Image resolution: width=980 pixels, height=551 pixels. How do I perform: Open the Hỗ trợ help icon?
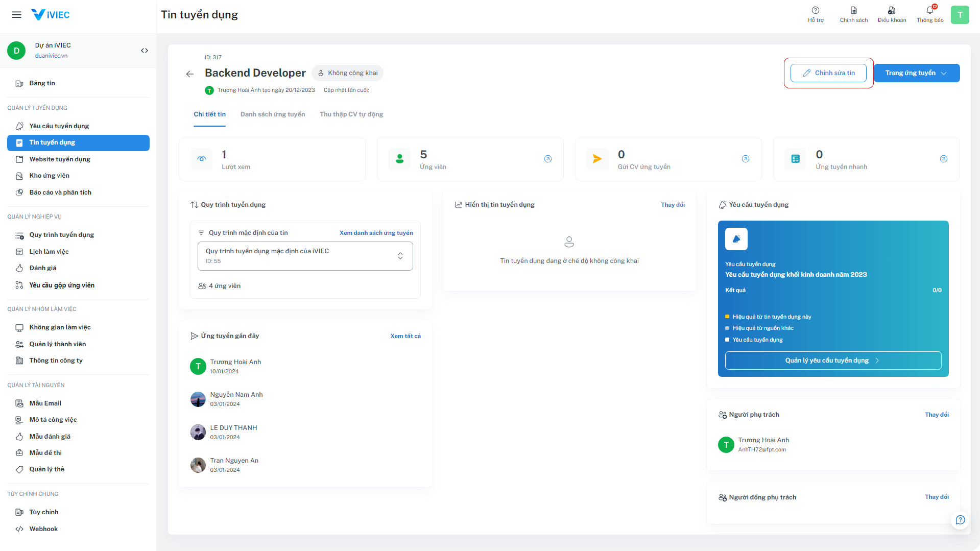pos(816,11)
